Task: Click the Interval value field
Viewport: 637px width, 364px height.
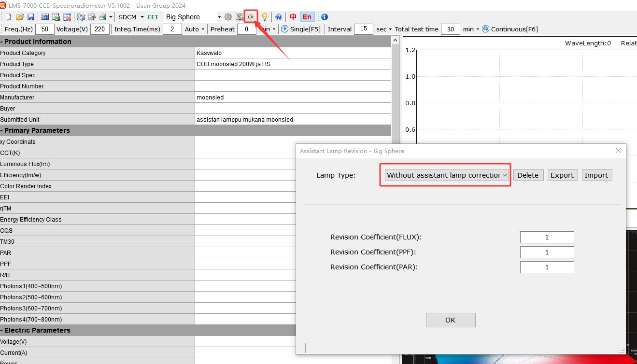Action: 364,29
